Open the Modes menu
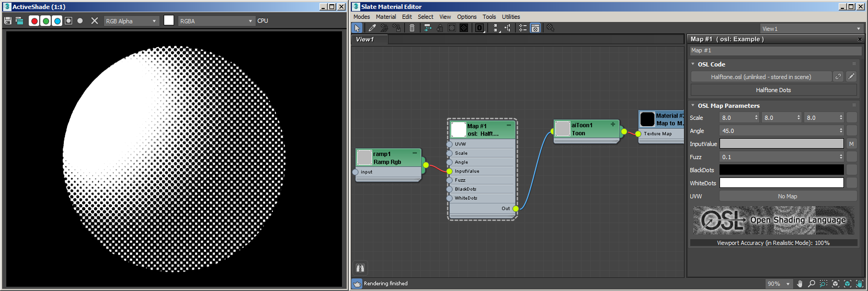This screenshot has height=291, width=868. click(x=361, y=17)
